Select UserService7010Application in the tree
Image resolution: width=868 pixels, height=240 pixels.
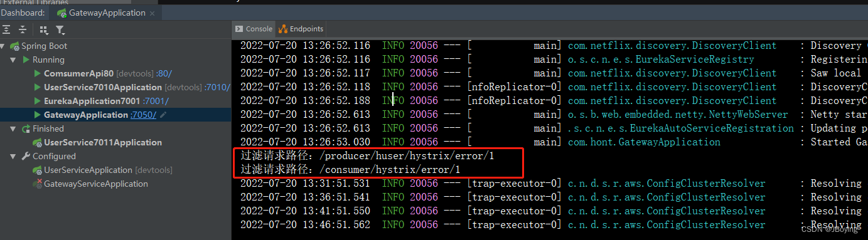point(103,87)
